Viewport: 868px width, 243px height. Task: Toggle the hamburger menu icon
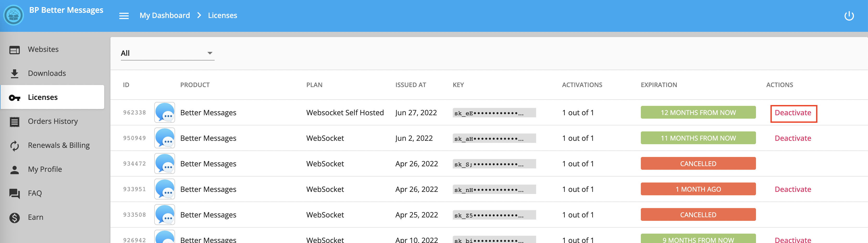tap(124, 16)
